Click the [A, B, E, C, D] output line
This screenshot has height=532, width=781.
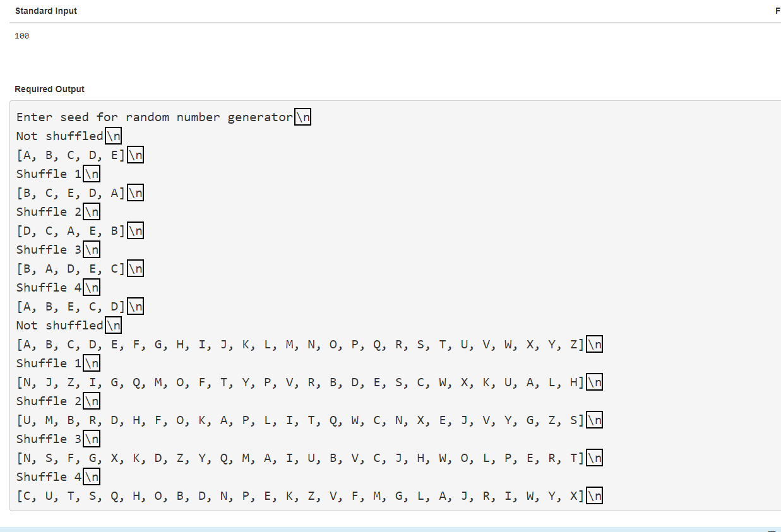pyautogui.click(x=71, y=307)
